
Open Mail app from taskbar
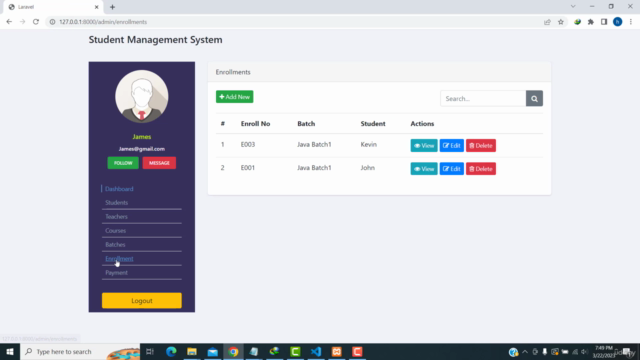[x=213, y=351]
